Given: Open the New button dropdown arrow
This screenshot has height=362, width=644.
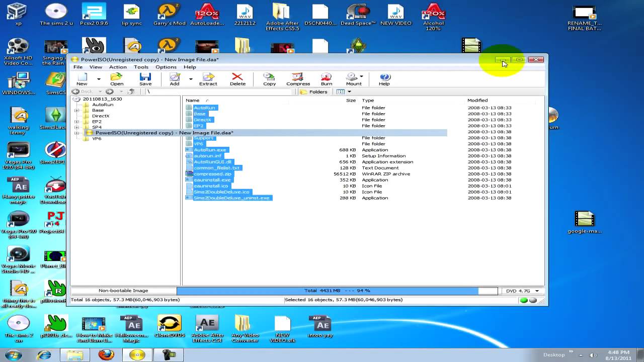Looking at the screenshot, I should click(x=99, y=79).
